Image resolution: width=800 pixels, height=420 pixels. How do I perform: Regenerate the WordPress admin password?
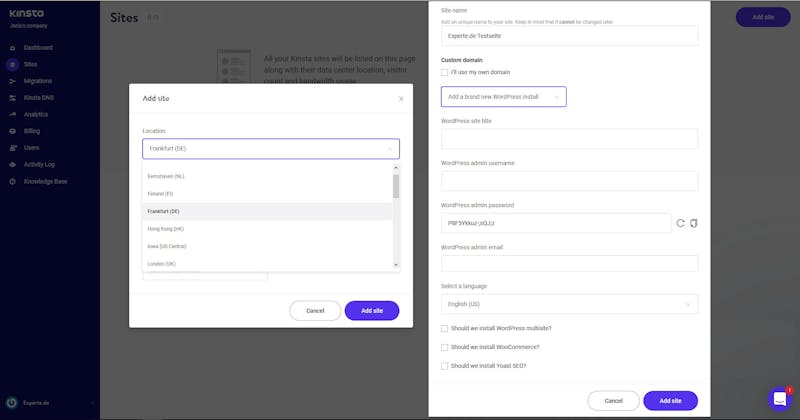tap(680, 222)
